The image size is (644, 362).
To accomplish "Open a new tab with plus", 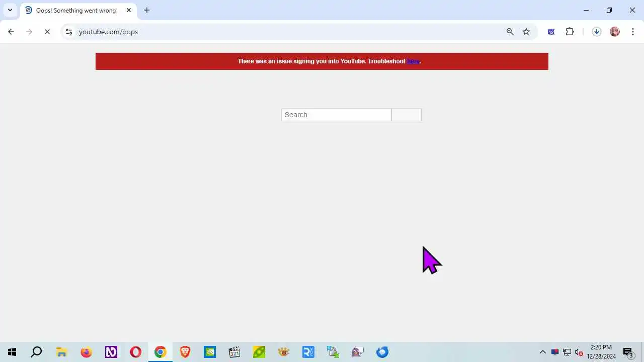I will [147, 10].
